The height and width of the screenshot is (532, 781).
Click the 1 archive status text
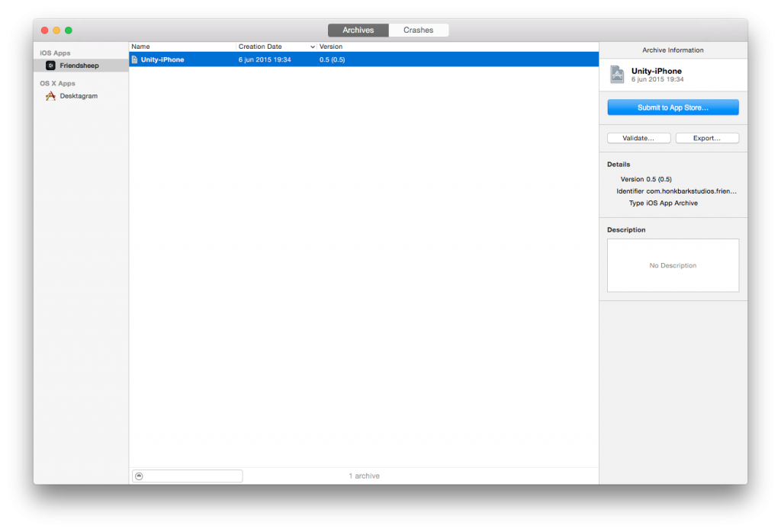[364, 476]
